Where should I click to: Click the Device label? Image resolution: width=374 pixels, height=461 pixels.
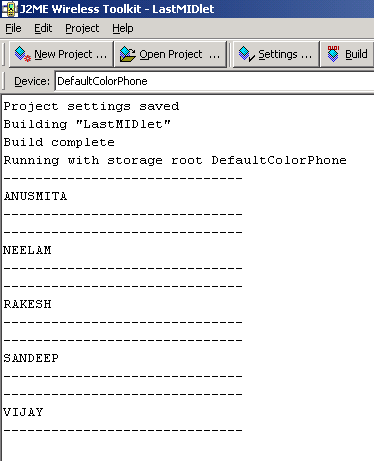pyautogui.click(x=32, y=81)
